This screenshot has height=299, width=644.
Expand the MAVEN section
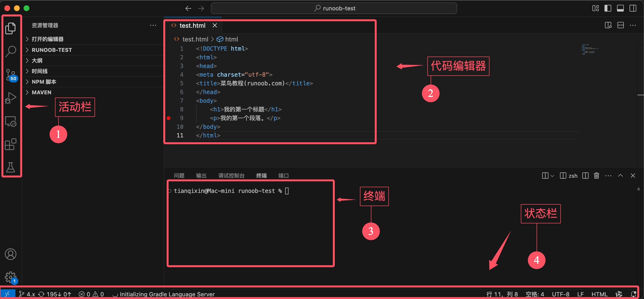tap(41, 92)
